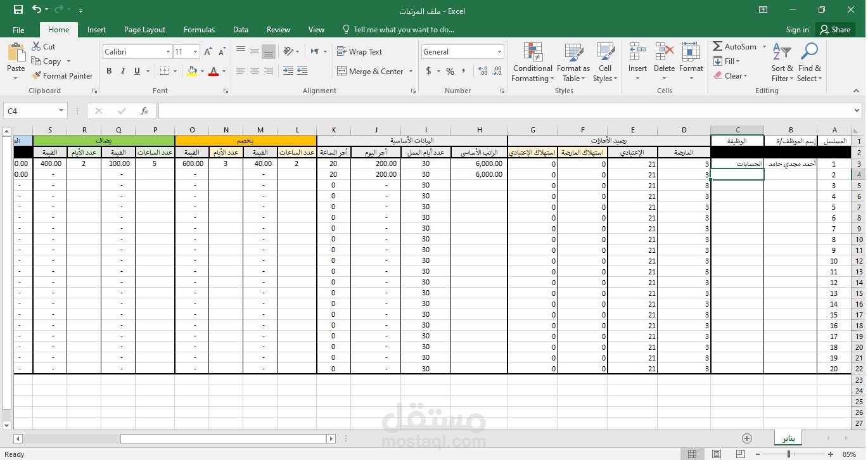Viewport: 868px width, 460px height.
Task: Select the يناير sheet tab
Action: 789,438
